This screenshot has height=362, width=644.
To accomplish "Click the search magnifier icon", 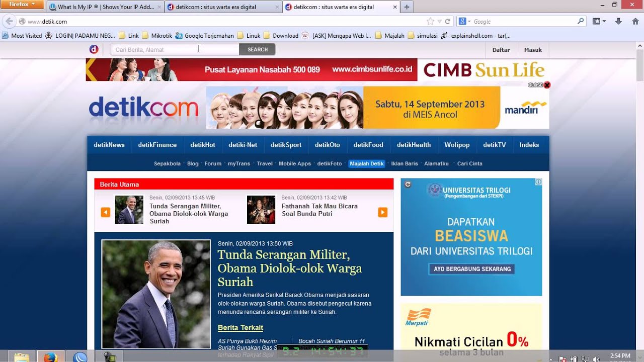I will [x=581, y=22].
